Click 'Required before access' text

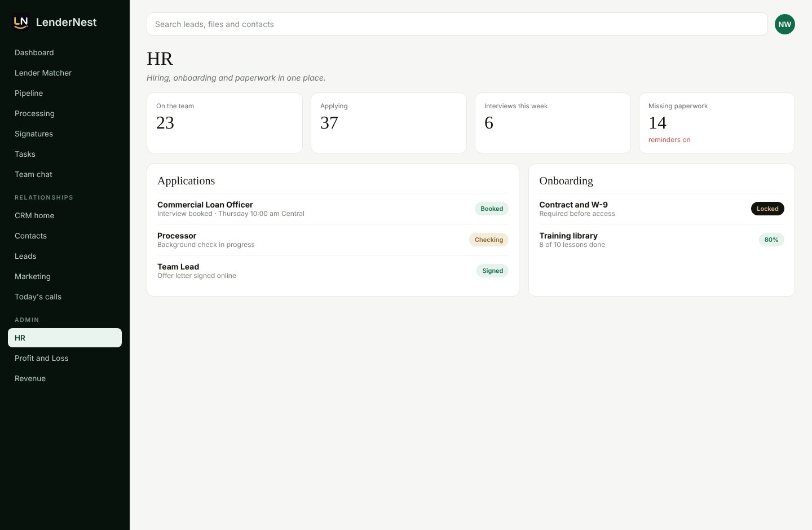coord(577,214)
